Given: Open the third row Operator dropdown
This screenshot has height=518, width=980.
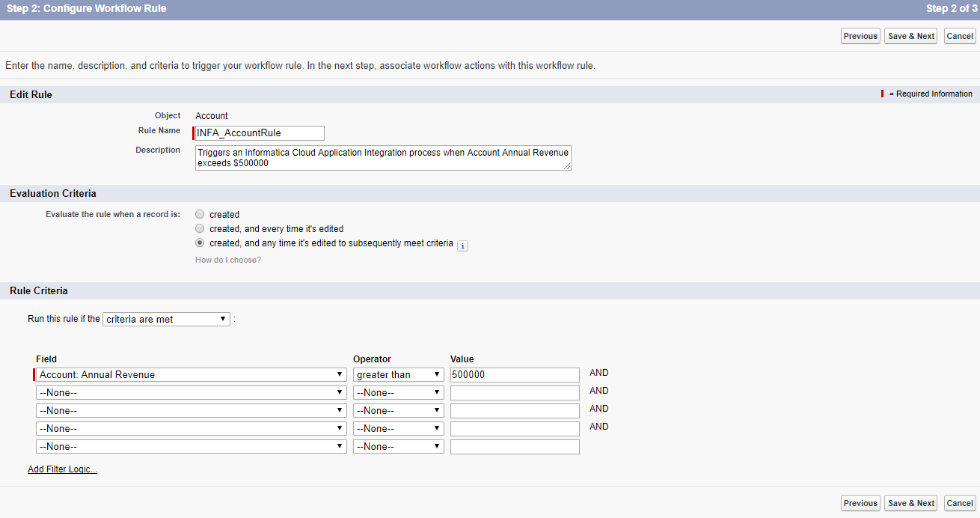Looking at the screenshot, I should tap(399, 410).
